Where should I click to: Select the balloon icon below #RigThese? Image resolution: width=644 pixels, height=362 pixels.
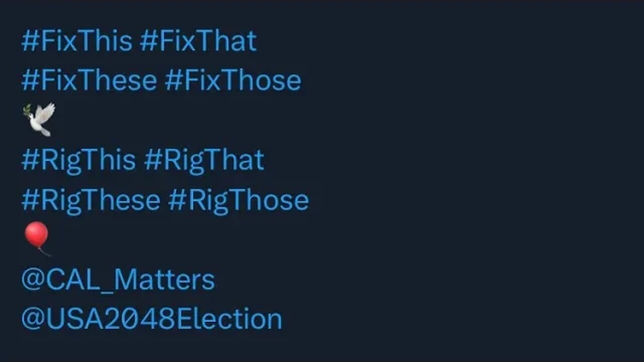coord(37,237)
